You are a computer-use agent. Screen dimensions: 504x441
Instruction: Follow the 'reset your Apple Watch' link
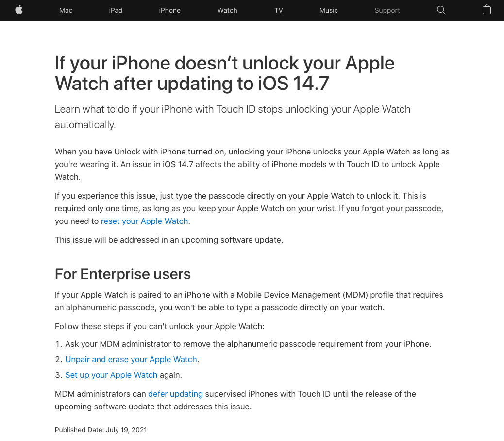click(144, 221)
